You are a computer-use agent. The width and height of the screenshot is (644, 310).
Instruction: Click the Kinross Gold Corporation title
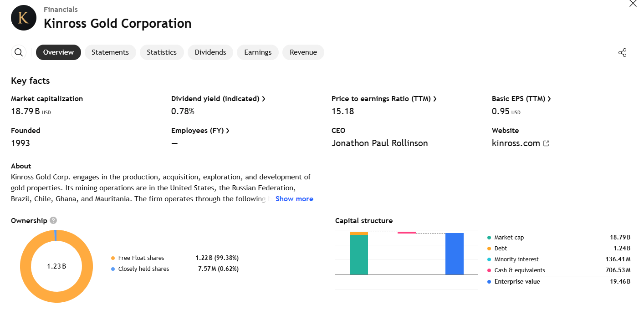tap(118, 24)
